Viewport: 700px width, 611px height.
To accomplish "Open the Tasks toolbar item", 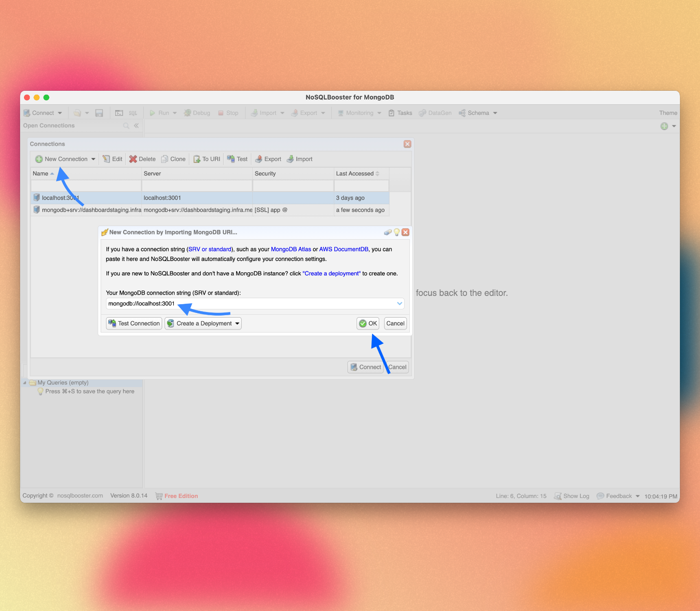I will coord(400,113).
